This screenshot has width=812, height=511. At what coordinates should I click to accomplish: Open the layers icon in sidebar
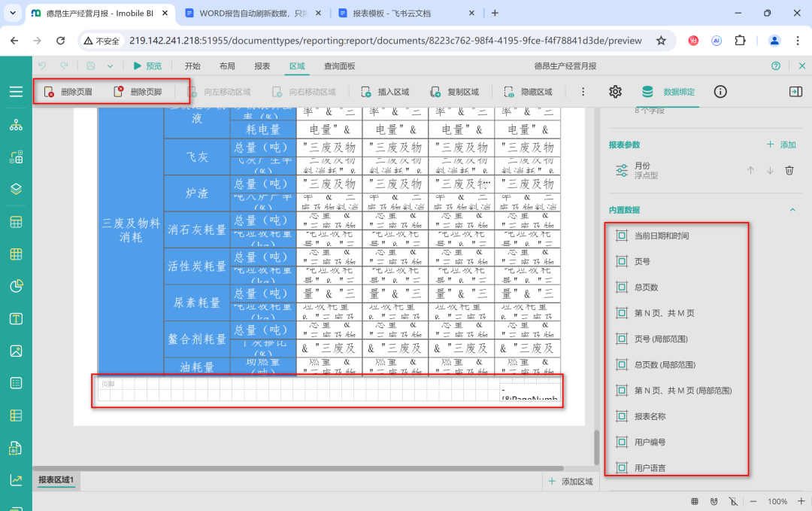coord(16,189)
